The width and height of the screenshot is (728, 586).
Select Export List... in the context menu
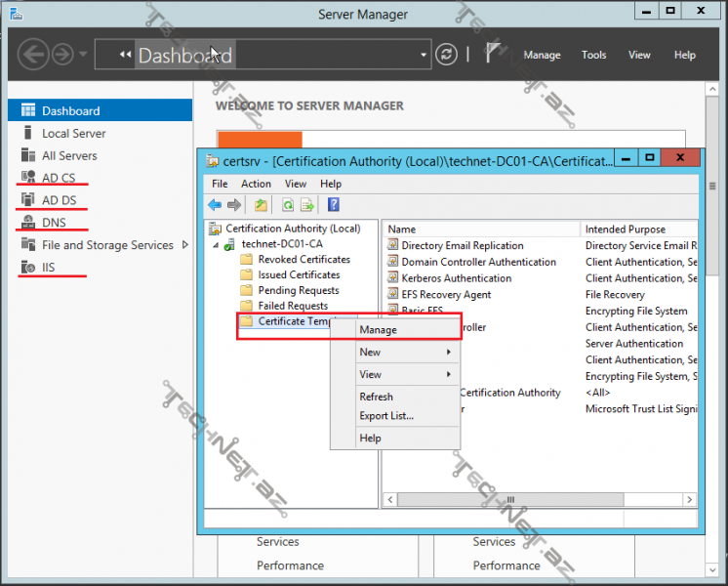[x=386, y=416]
